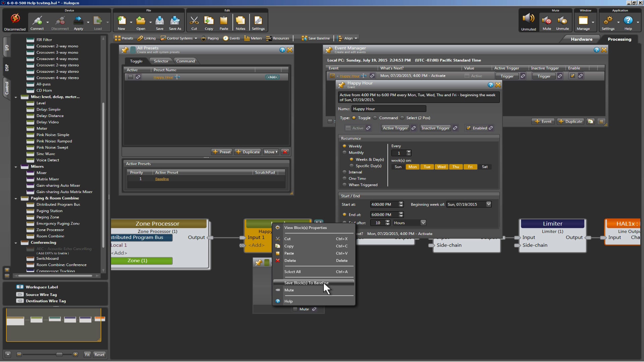Collapse the Paging & Room Combine group
644x362 pixels.
16,199
